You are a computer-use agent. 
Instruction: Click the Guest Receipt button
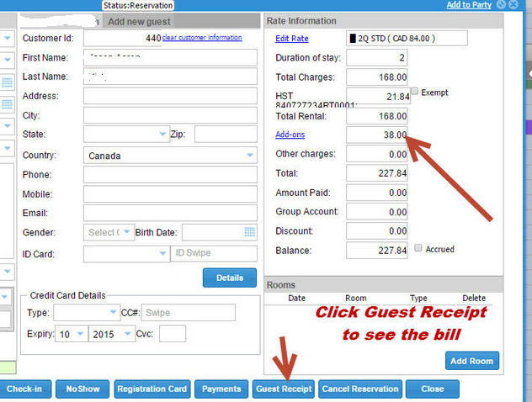click(x=283, y=389)
